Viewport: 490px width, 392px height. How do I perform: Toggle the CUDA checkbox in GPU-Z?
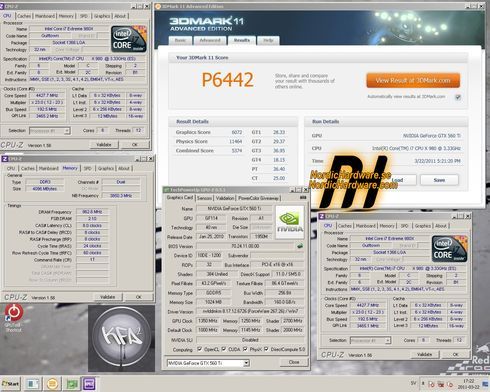[224, 349]
